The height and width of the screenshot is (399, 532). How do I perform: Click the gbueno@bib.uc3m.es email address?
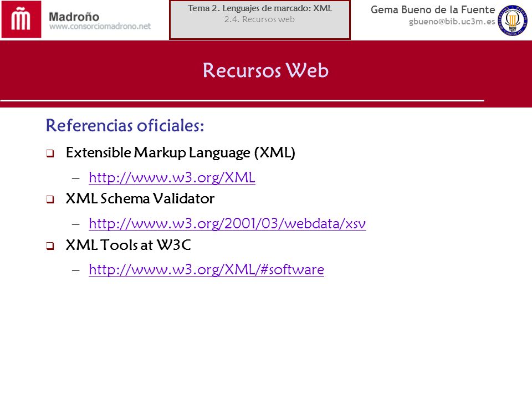coord(452,22)
